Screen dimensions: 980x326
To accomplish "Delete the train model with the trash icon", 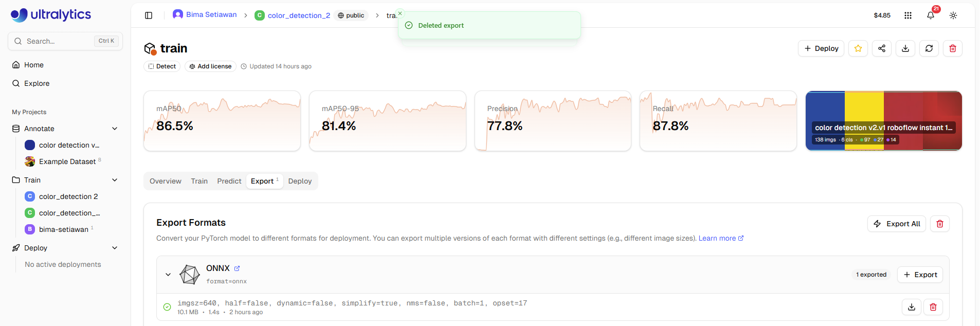I will click(x=953, y=48).
